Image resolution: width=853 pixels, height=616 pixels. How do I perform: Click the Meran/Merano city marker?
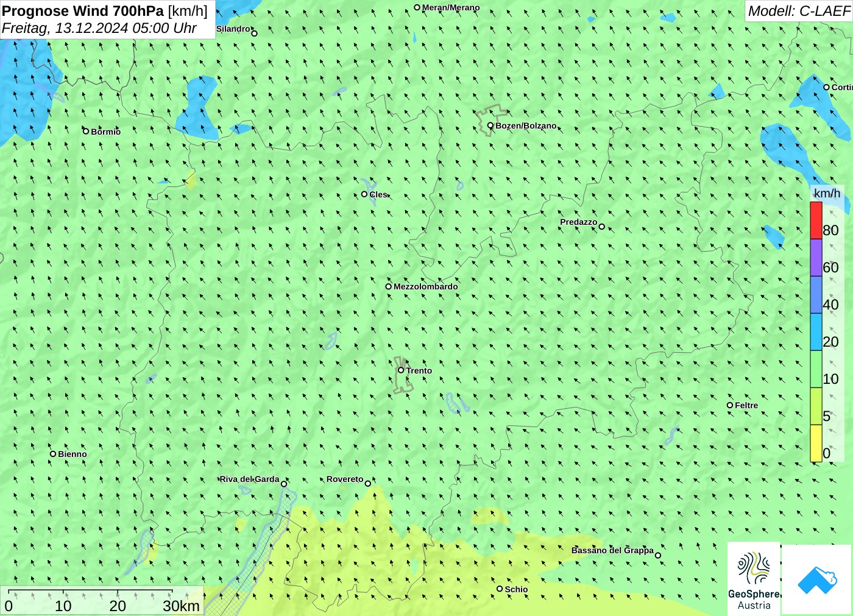(417, 7)
